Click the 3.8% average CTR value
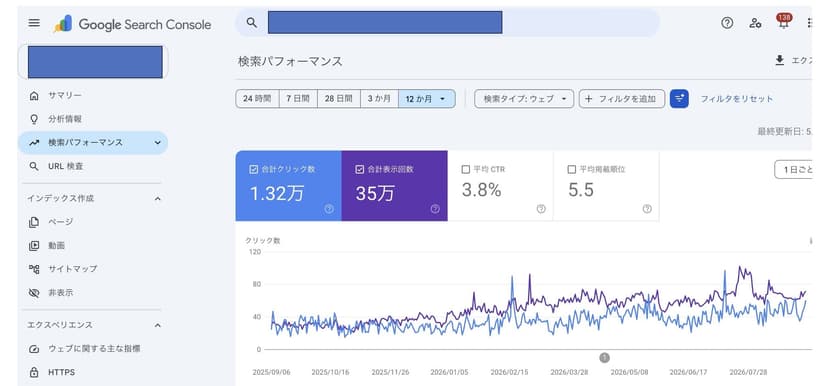The image size is (832, 386). [481, 190]
